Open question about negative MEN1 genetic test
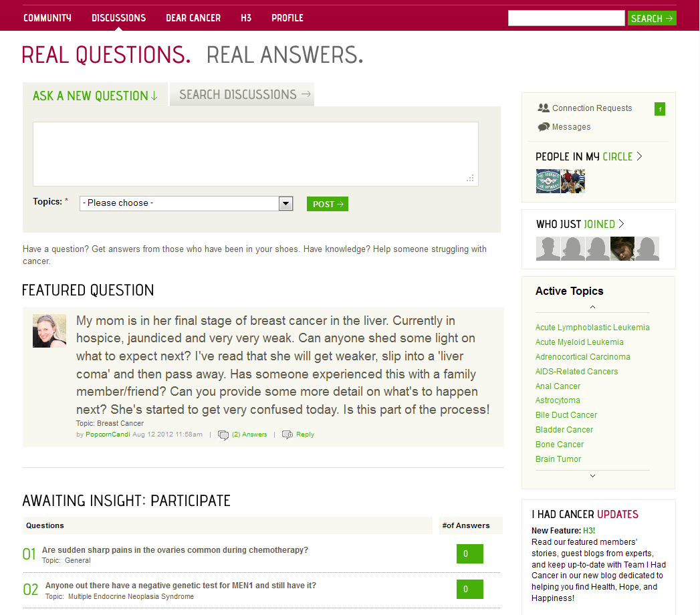The height and width of the screenshot is (615, 700). [181, 586]
